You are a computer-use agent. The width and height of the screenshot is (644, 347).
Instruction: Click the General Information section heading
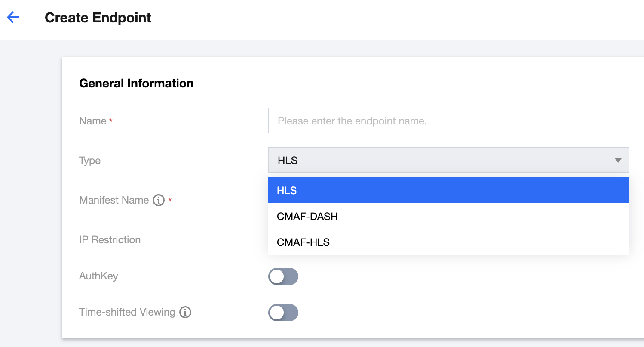pyautogui.click(x=136, y=83)
